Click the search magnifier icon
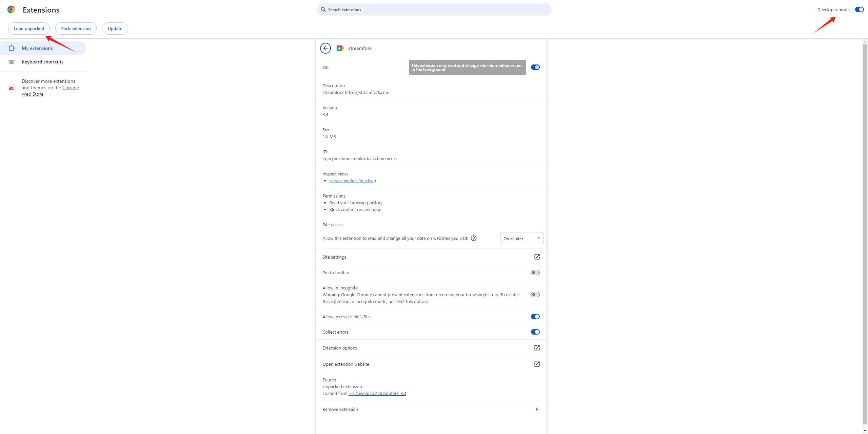 point(323,10)
